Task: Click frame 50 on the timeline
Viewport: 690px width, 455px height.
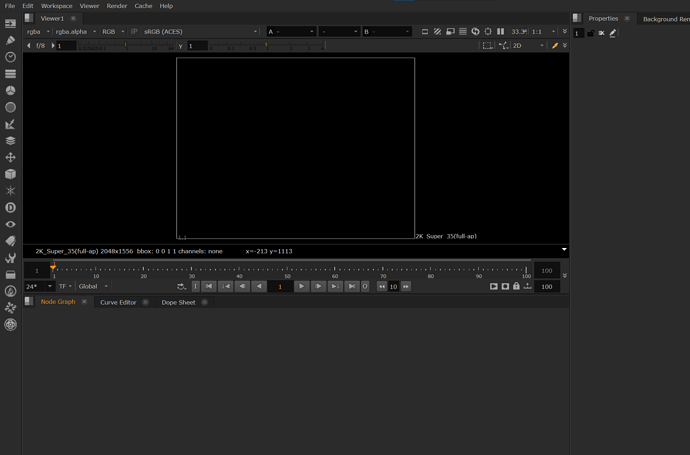Action: (x=287, y=269)
